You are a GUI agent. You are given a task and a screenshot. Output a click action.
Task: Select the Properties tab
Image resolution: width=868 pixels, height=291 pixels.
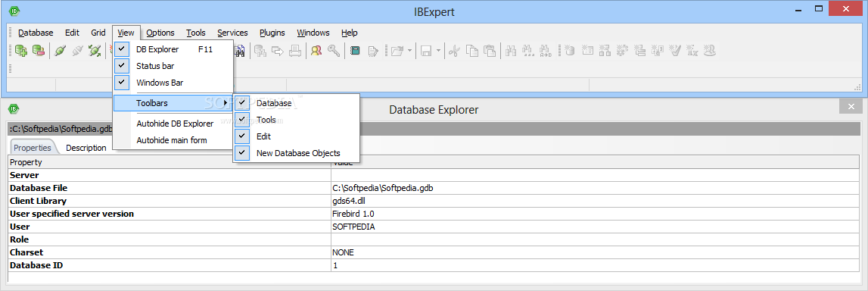32,148
